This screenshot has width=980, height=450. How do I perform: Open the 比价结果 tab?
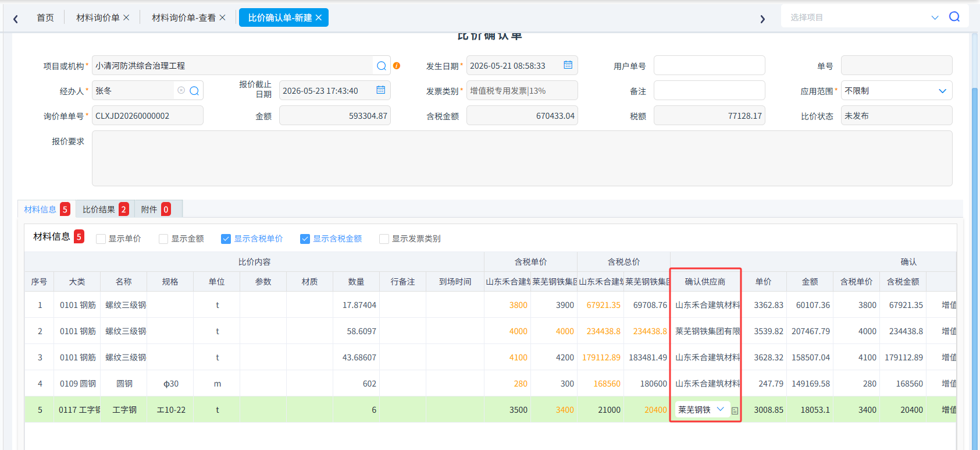click(x=105, y=209)
